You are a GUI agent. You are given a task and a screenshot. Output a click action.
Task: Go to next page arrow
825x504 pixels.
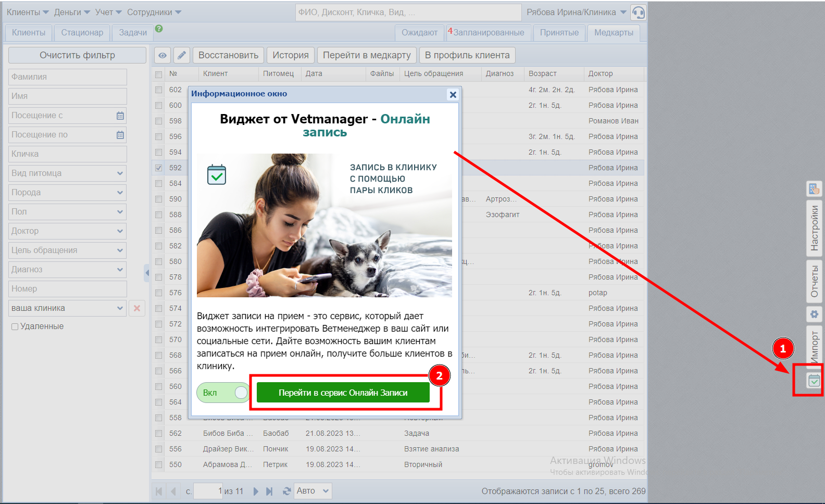tap(256, 491)
